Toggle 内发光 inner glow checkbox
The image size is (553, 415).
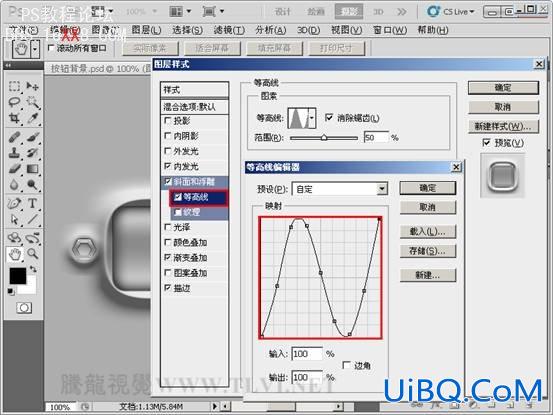(x=168, y=166)
